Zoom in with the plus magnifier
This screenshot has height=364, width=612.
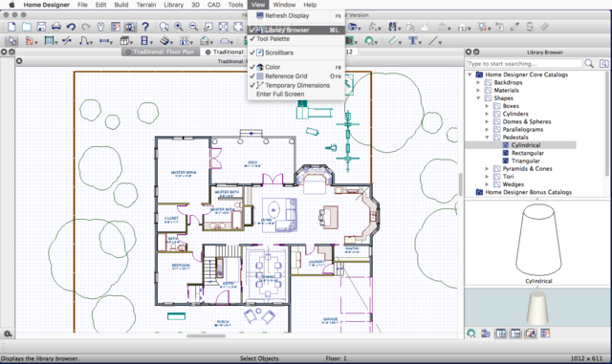179,27
